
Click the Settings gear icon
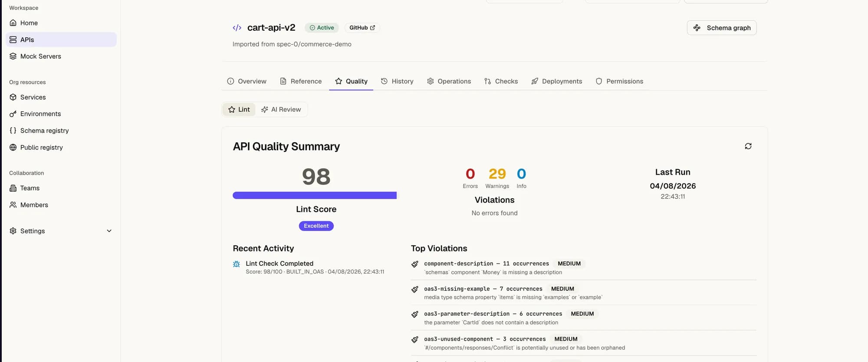(13, 231)
